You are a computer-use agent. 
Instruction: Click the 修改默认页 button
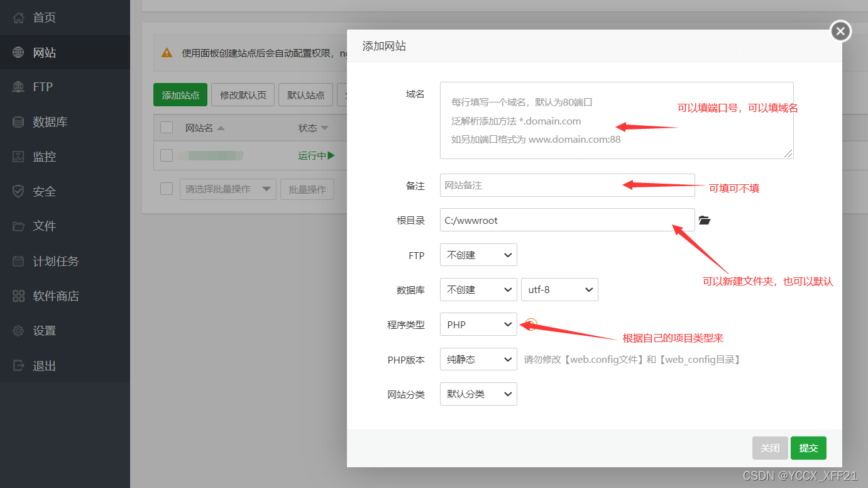click(x=243, y=94)
